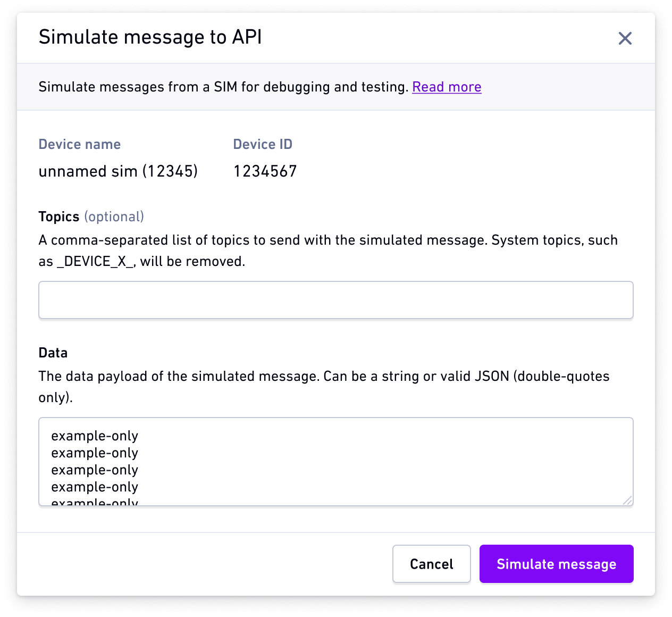Viewport: 672px width, 617px height.
Task: Select the Device ID value 1234567
Action: click(x=265, y=171)
